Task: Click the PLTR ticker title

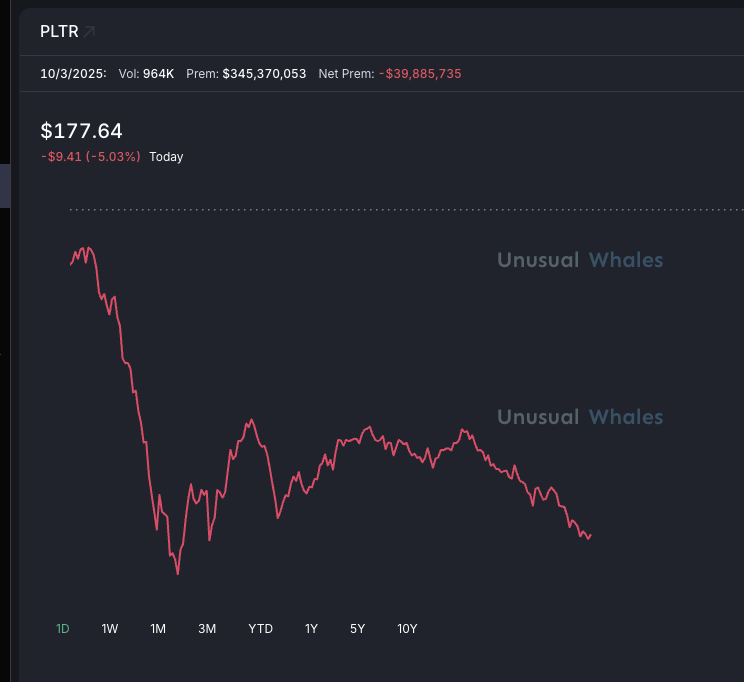Action: (x=59, y=32)
